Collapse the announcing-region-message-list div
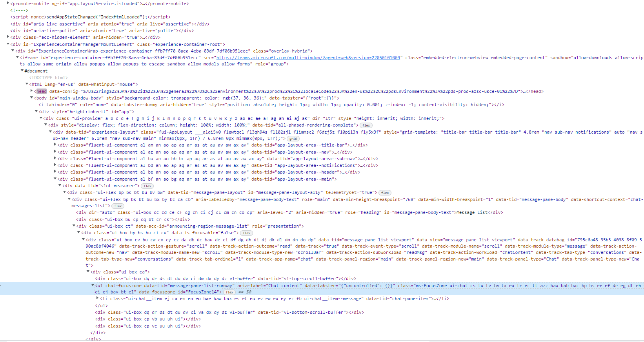This screenshot has width=644, height=342. pos(74,226)
